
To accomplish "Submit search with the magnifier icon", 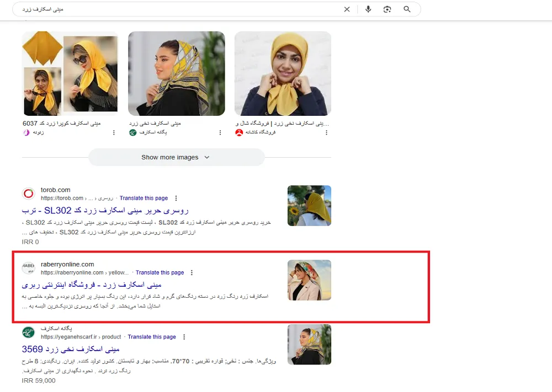I will coord(407,9).
